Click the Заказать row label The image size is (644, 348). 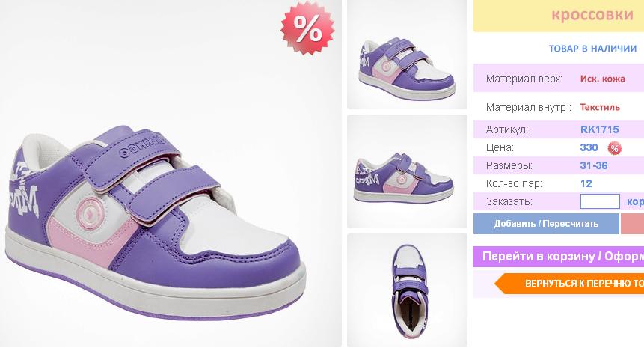click(x=509, y=201)
